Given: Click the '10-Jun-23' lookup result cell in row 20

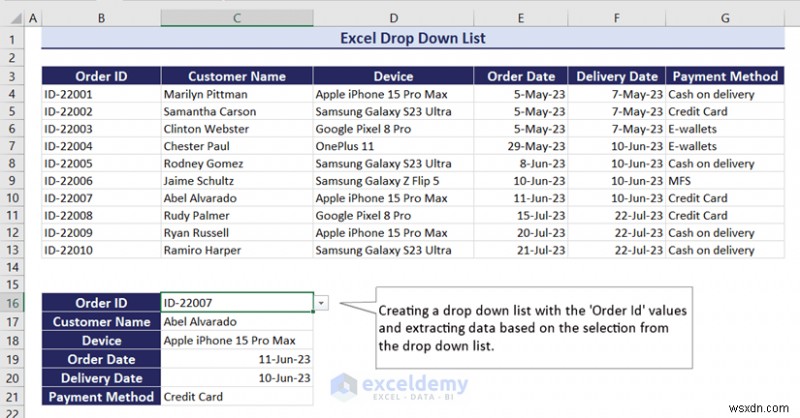Looking at the screenshot, I should pyautogui.click(x=237, y=378).
